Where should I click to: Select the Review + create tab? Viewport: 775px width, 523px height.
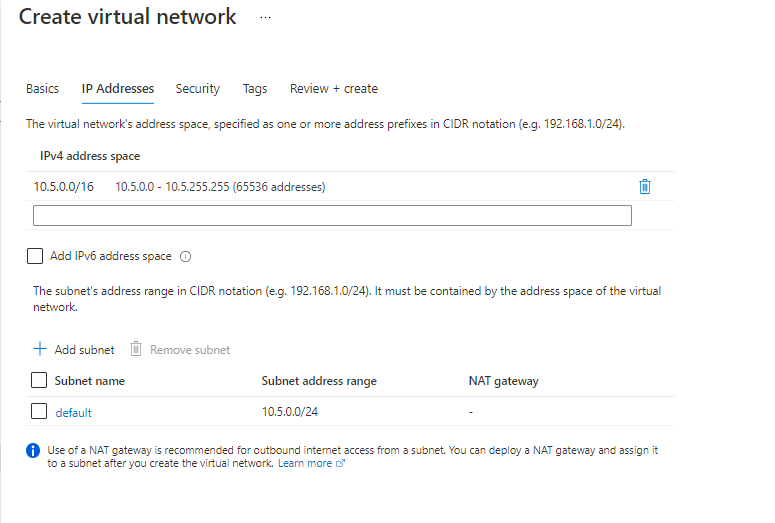(334, 89)
